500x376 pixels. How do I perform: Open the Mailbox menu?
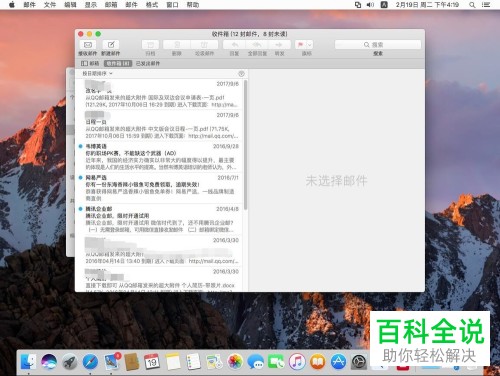111,5
